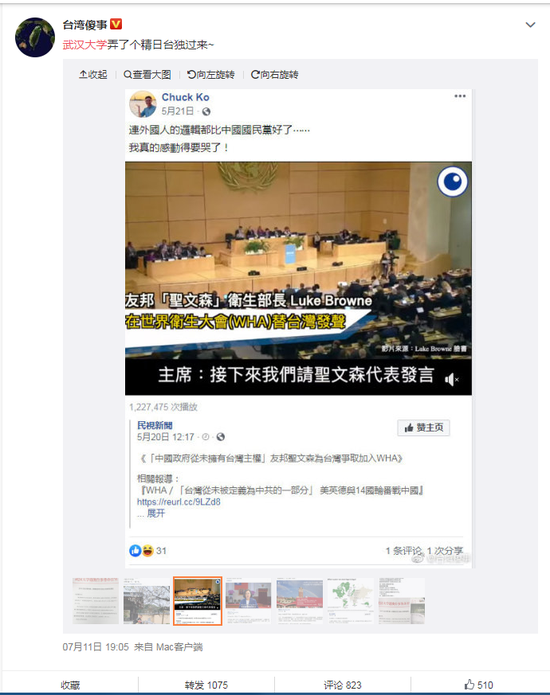Rotate the image right with 向右旋转

click(x=275, y=74)
